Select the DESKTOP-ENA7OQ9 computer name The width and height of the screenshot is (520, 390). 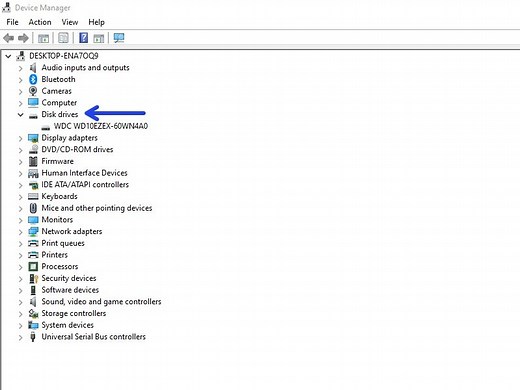(x=64, y=56)
